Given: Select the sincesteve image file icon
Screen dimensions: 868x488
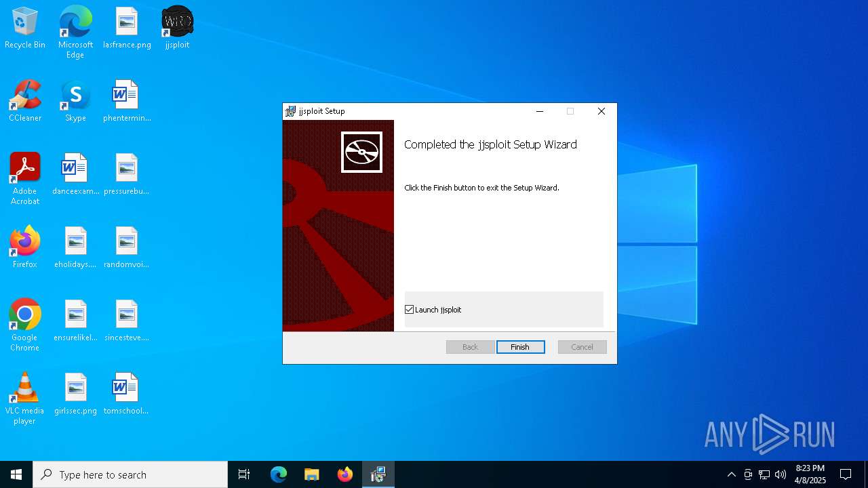Looking at the screenshot, I should click(x=127, y=321).
